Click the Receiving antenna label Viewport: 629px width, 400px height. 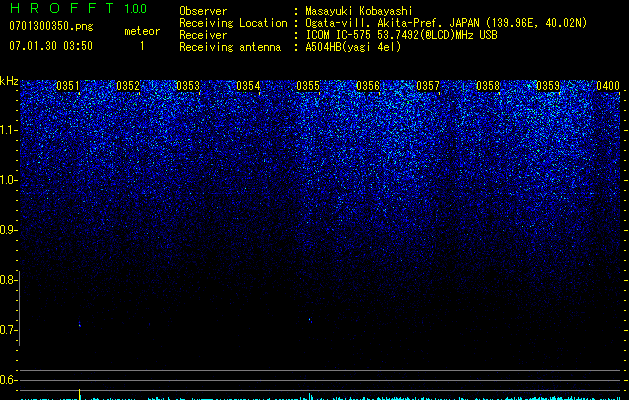tap(230, 47)
